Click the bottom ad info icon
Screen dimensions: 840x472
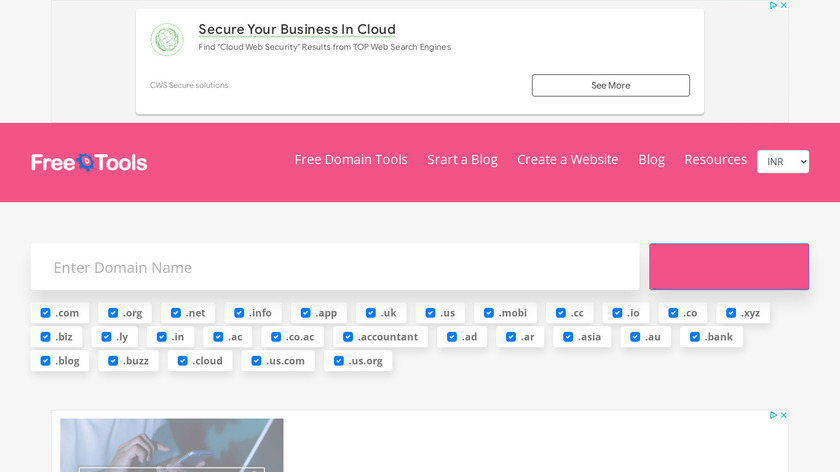click(773, 415)
